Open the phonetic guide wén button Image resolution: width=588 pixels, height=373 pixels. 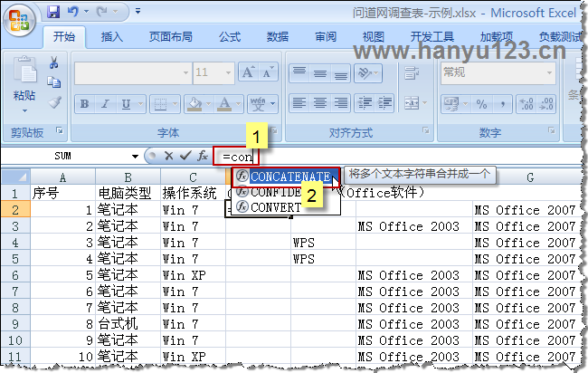(x=258, y=104)
